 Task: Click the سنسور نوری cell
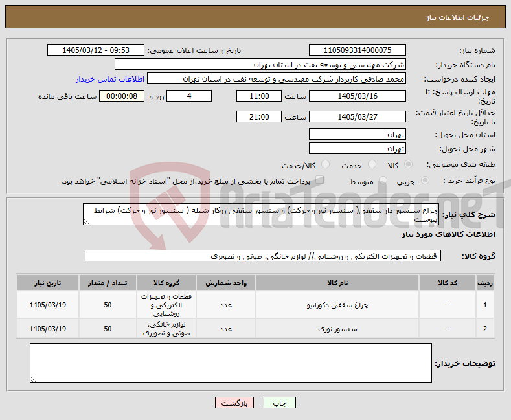pos(337,329)
